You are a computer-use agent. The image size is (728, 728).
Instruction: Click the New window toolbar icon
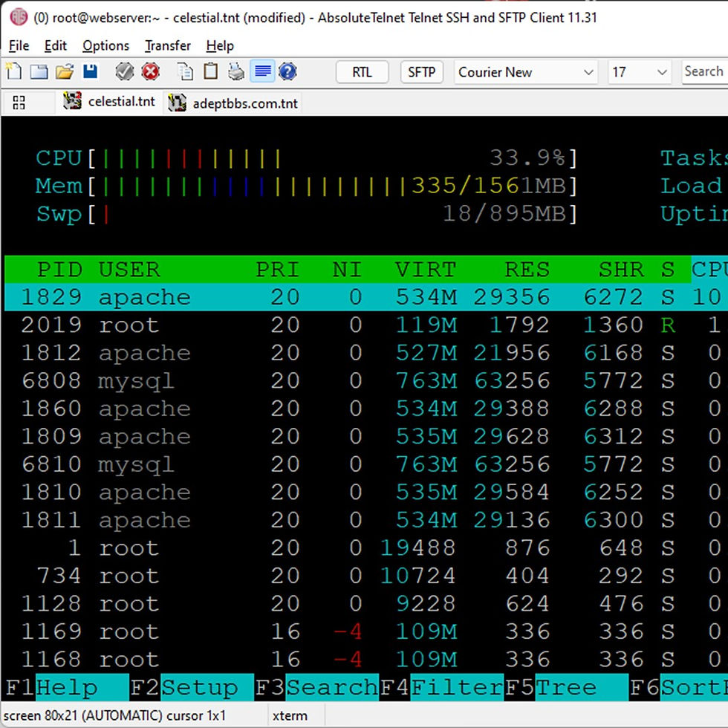pyautogui.click(x=39, y=72)
